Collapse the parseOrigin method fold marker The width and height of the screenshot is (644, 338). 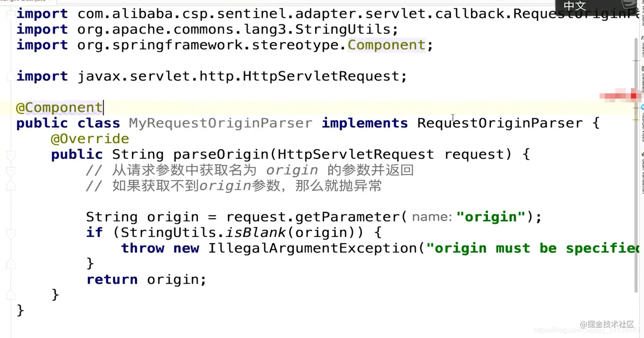[x=10, y=155]
